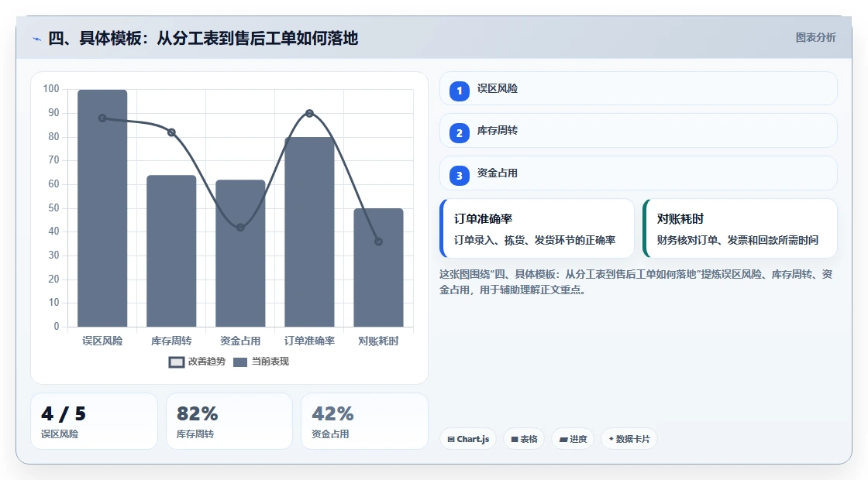Select the 库存周转 list item
The height and width of the screenshot is (480, 868).
(639, 131)
